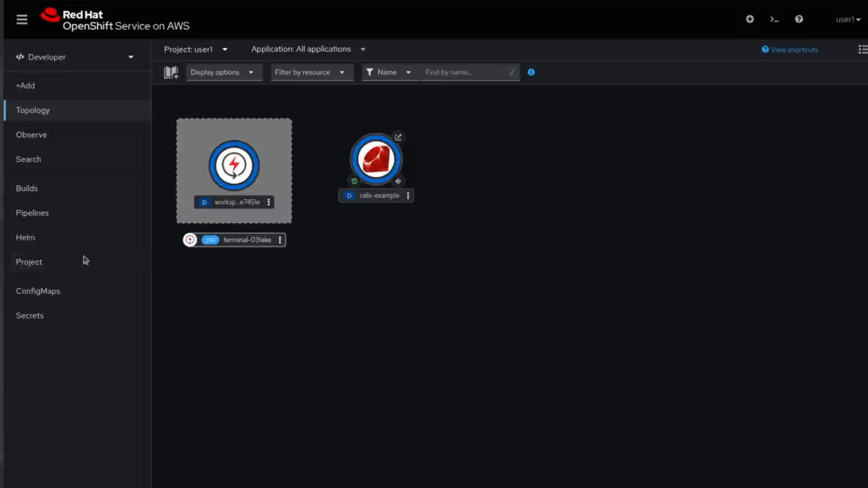The height and width of the screenshot is (488, 868).
Task: Expand the Display options dropdown
Action: tap(224, 72)
